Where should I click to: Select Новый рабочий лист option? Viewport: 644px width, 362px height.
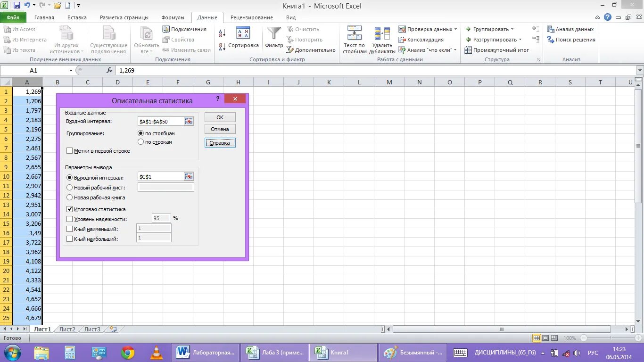70,188
